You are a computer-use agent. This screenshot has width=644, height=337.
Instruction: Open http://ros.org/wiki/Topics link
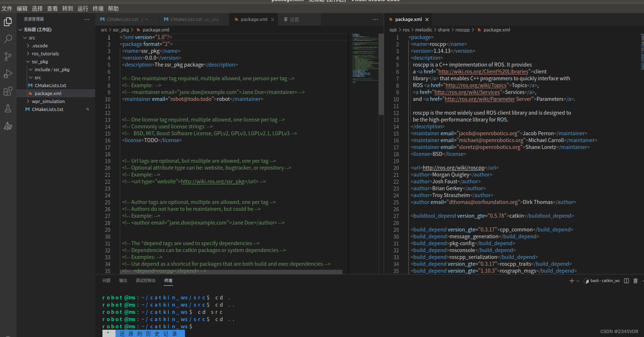(x=476, y=85)
